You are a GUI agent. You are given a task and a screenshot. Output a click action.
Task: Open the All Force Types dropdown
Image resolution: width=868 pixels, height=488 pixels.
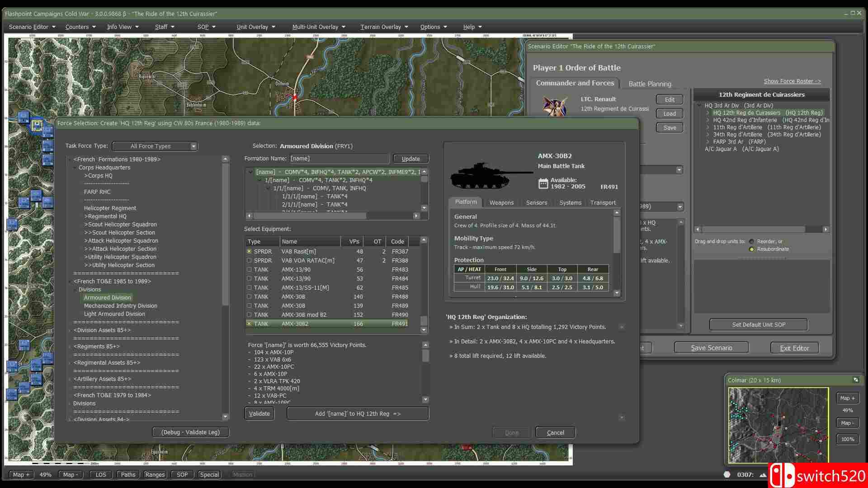pos(193,146)
